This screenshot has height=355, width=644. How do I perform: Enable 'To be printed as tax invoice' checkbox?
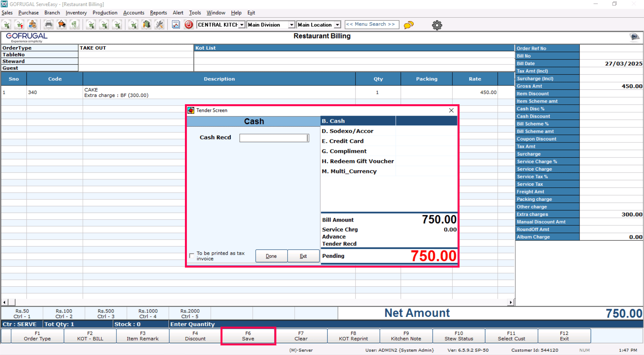pyautogui.click(x=192, y=256)
